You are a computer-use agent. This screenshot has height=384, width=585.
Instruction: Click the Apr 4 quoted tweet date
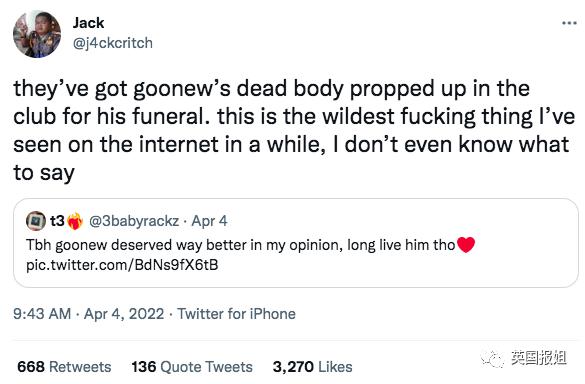pos(209,221)
